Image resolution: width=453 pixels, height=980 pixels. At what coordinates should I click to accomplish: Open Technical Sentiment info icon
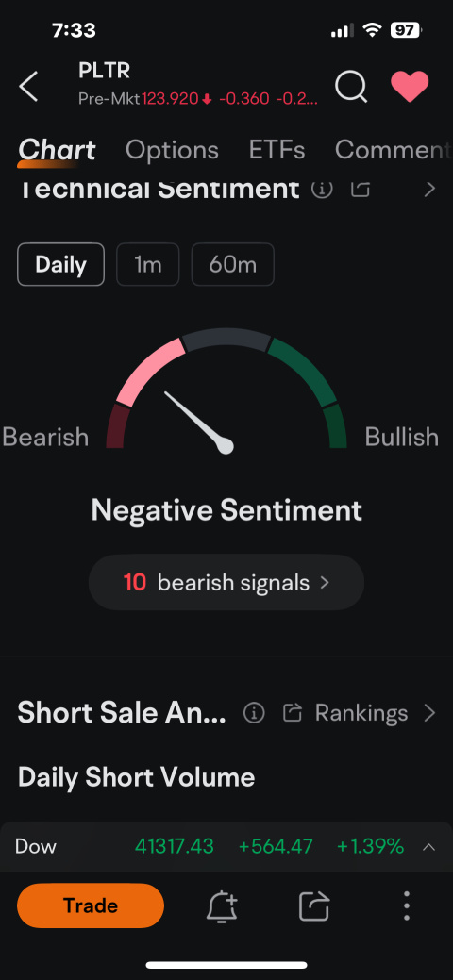point(322,188)
